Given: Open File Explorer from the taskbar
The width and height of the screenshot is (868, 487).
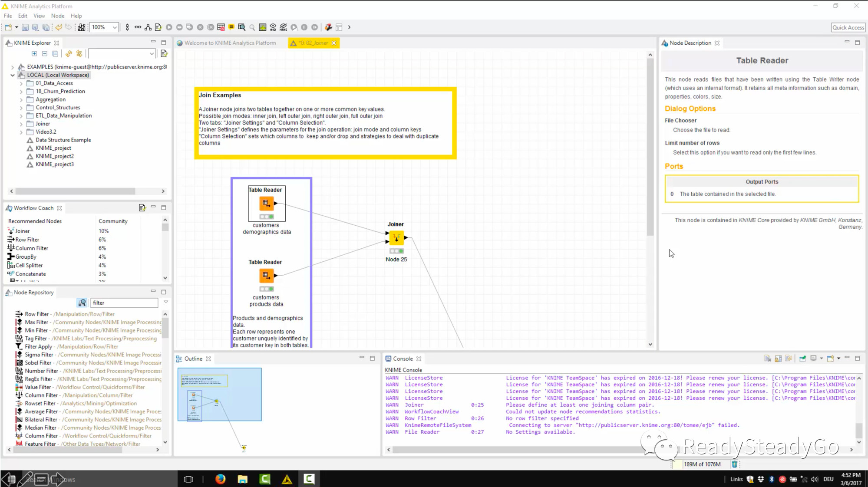Looking at the screenshot, I should pos(242,479).
